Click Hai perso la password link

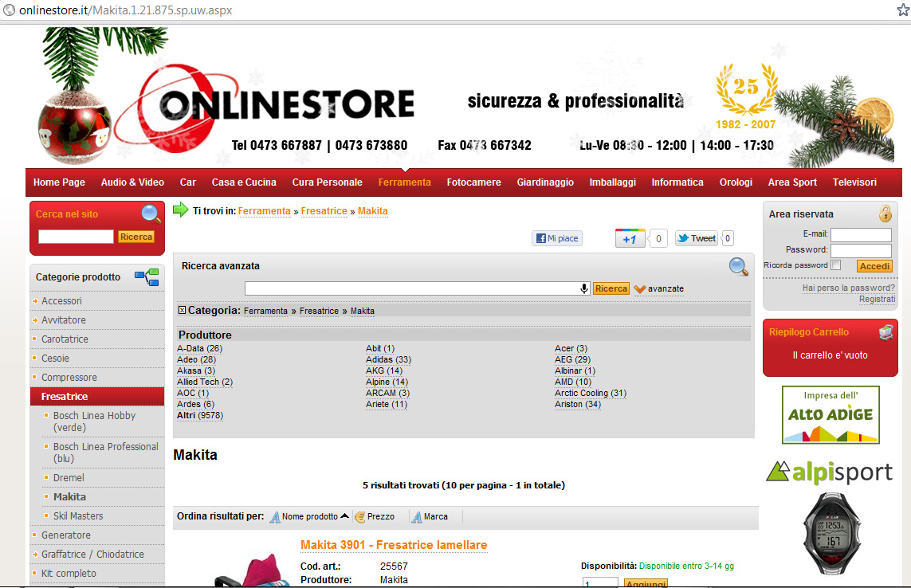coord(848,288)
